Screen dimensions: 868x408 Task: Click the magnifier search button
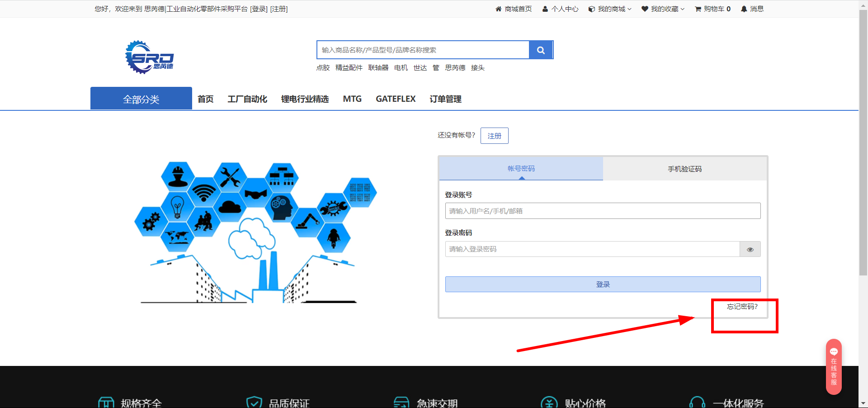tap(541, 50)
